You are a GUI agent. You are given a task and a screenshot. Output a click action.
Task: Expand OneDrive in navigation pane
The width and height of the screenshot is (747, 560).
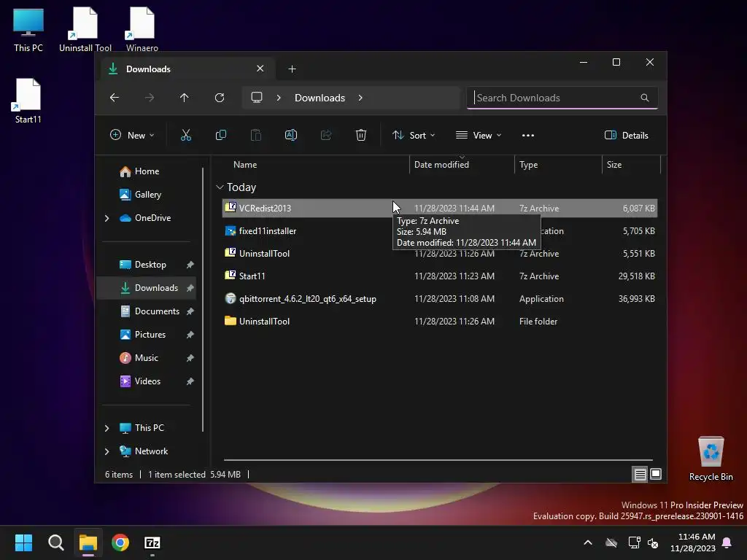tap(107, 218)
